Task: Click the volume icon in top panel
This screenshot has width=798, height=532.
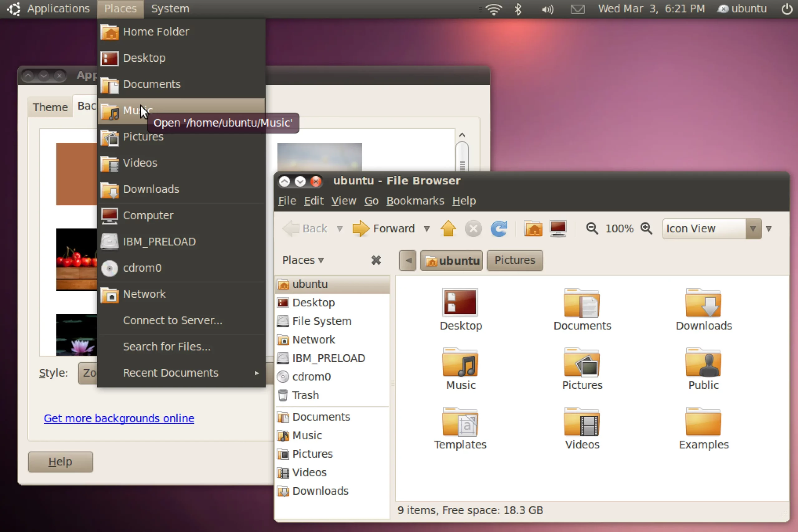Action: [x=547, y=9]
